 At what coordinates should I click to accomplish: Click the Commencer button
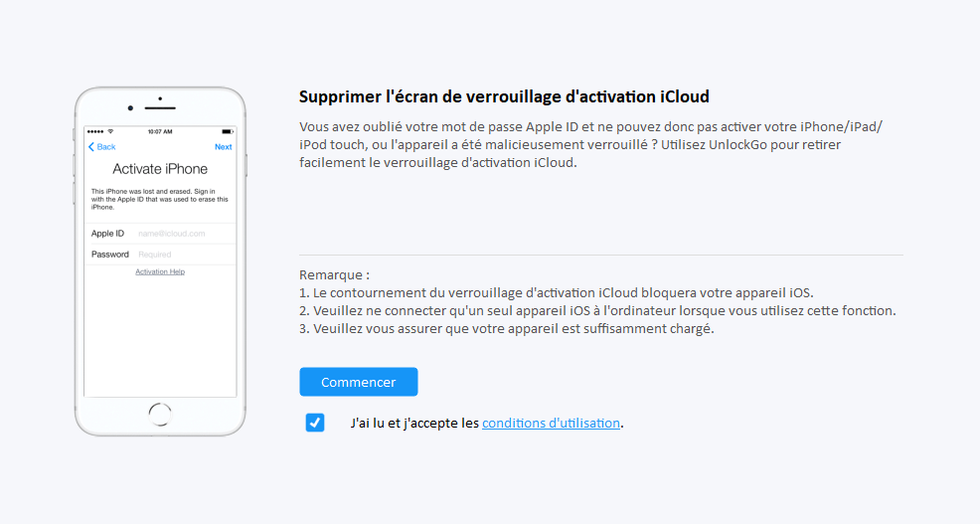[x=358, y=382]
